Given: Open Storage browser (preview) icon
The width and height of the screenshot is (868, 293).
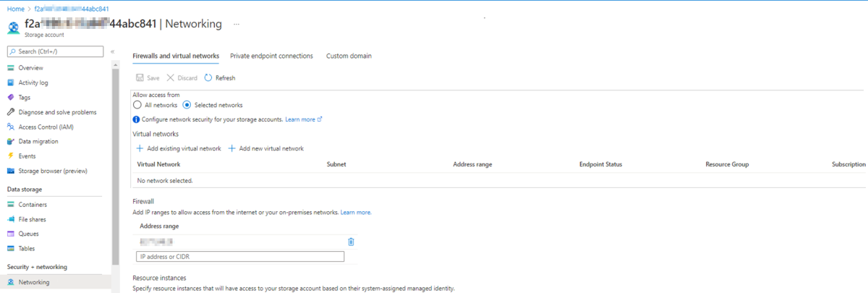Looking at the screenshot, I should 11,171.
